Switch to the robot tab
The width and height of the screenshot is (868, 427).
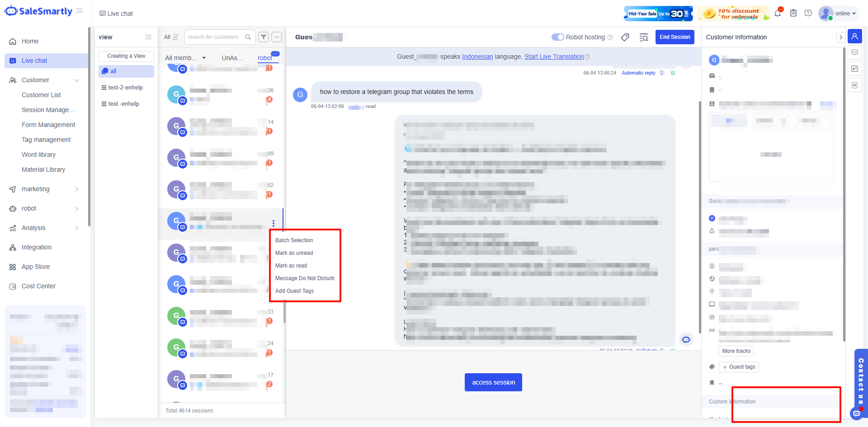coord(265,58)
